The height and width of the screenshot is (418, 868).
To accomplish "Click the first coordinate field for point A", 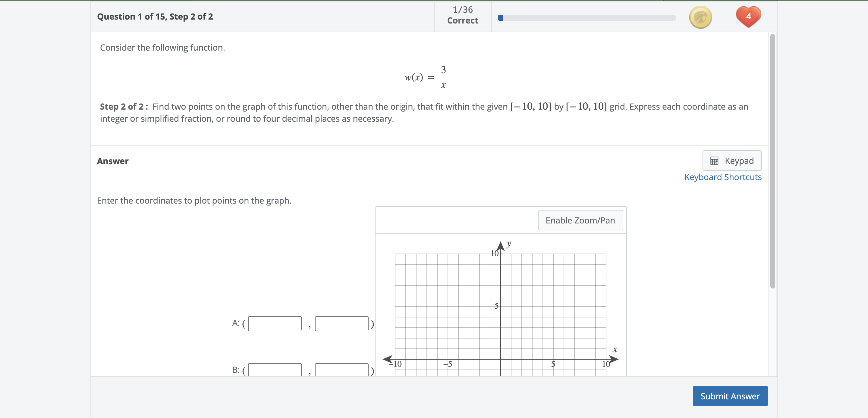I will coord(274,323).
